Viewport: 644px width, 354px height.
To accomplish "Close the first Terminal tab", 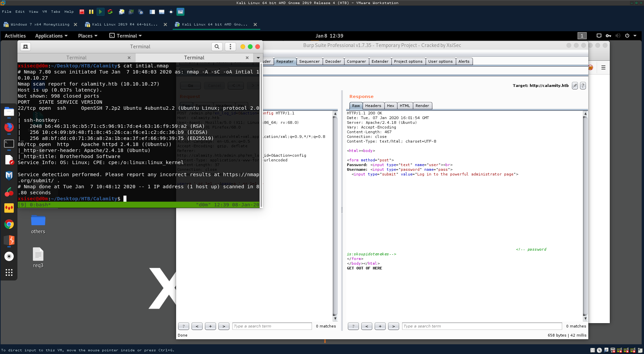I will 129,58.
